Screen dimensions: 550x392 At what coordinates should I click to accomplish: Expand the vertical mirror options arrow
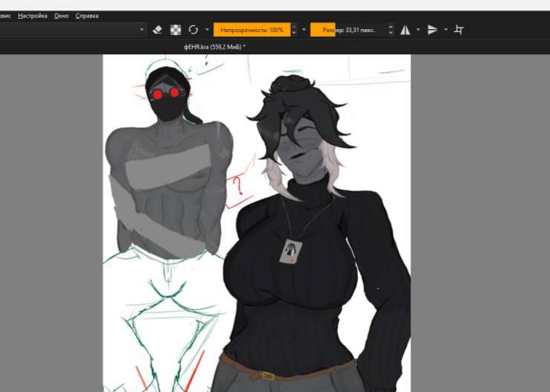446,30
